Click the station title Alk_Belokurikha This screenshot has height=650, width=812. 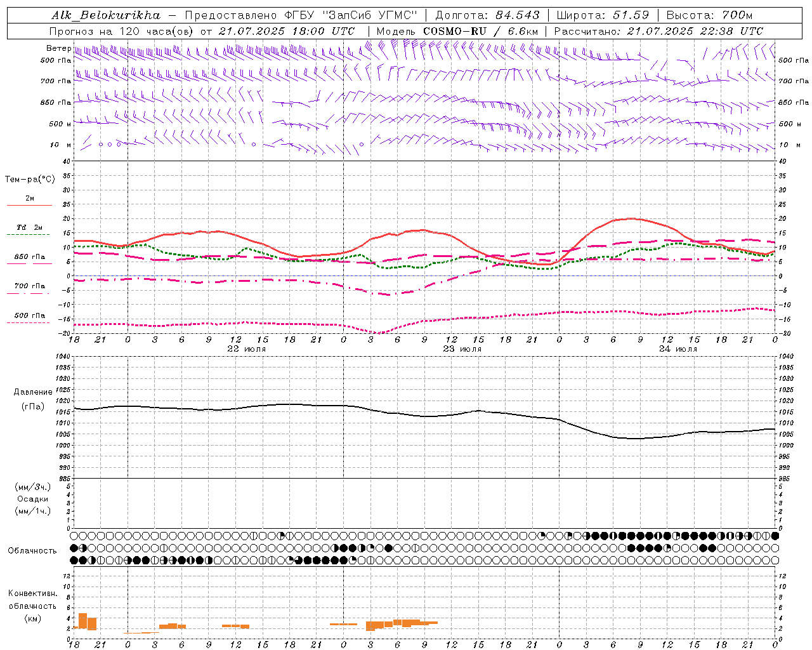click(x=105, y=15)
